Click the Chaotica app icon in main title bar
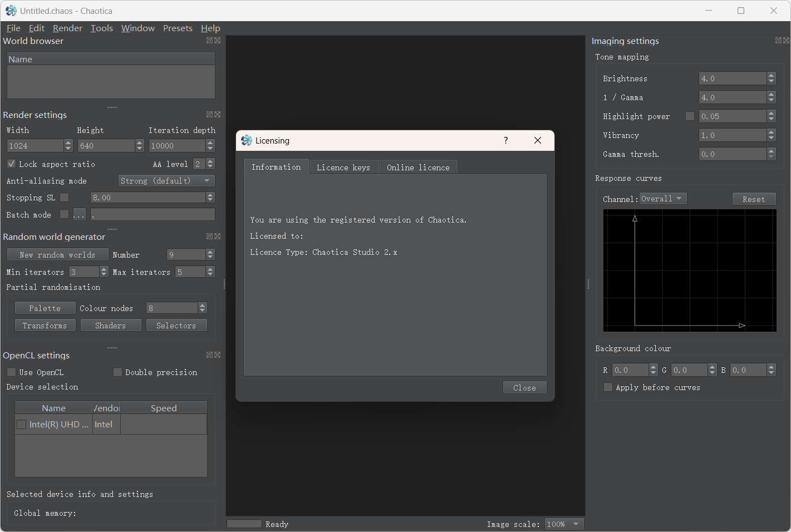This screenshot has width=791, height=532. (x=11, y=11)
